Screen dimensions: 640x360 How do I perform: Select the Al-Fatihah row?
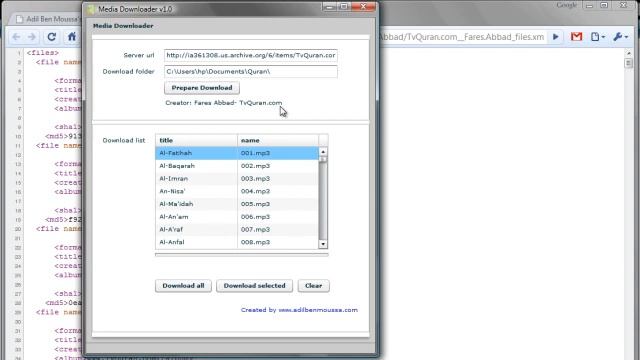pyautogui.click(x=237, y=153)
